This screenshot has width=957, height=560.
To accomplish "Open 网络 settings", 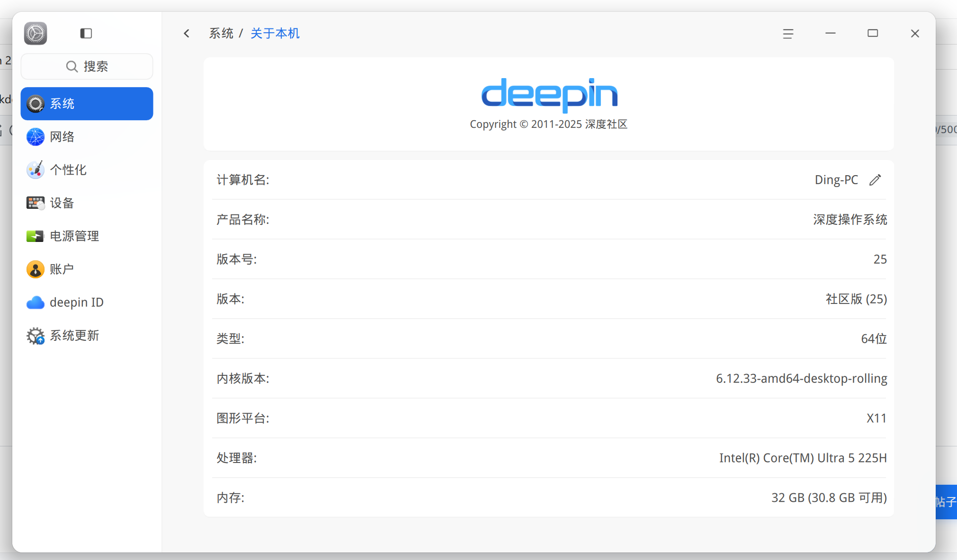I will (x=87, y=137).
